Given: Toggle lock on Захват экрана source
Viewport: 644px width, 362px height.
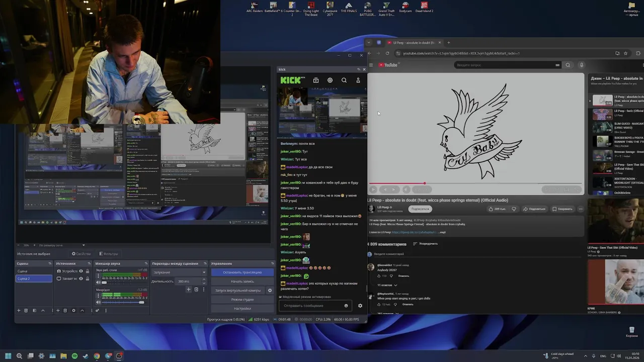Looking at the screenshot, I should (87, 279).
